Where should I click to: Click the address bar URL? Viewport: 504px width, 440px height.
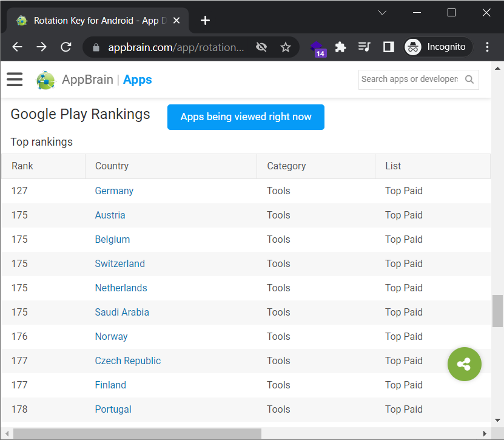176,47
